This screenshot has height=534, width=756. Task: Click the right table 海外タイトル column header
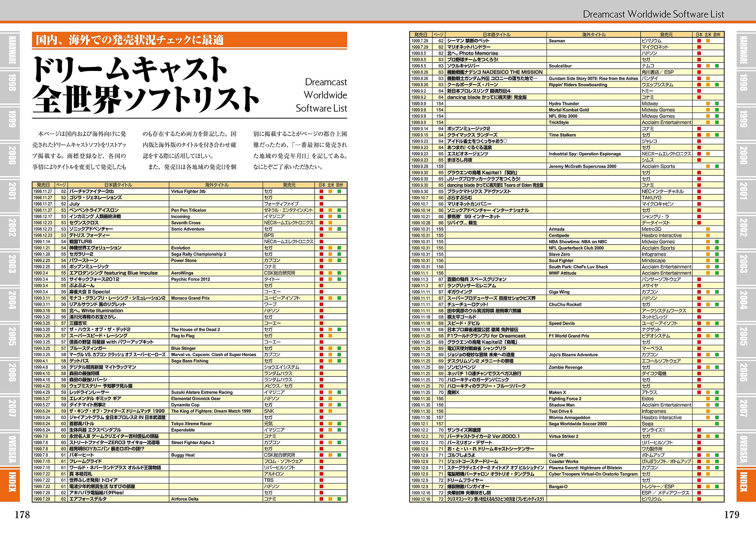[594, 34]
